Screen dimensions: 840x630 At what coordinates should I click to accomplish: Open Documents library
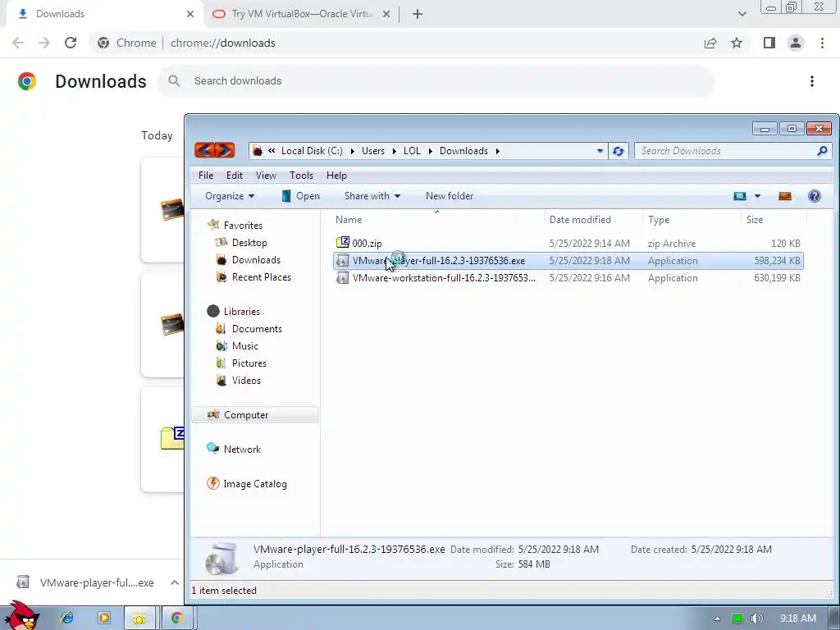[x=257, y=329]
